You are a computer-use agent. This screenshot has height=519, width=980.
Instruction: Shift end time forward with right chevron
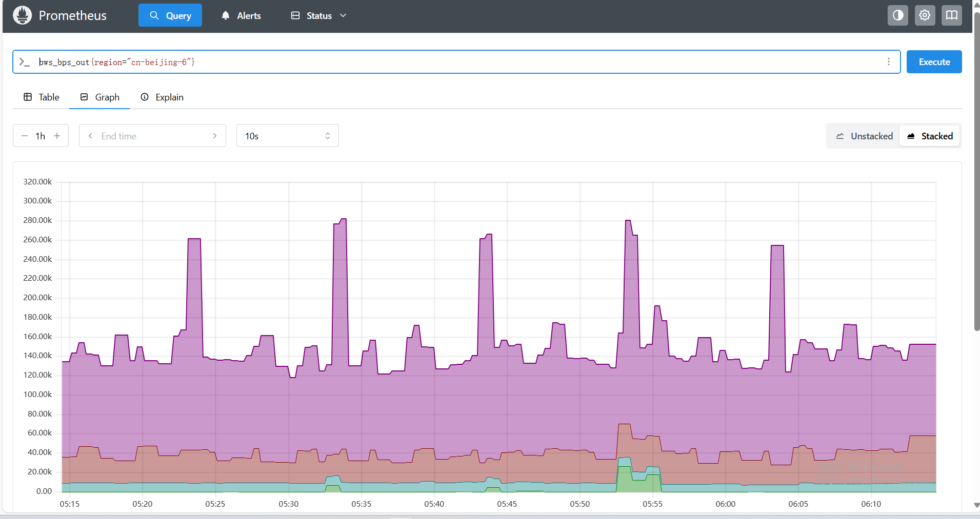pyautogui.click(x=214, y=136)
